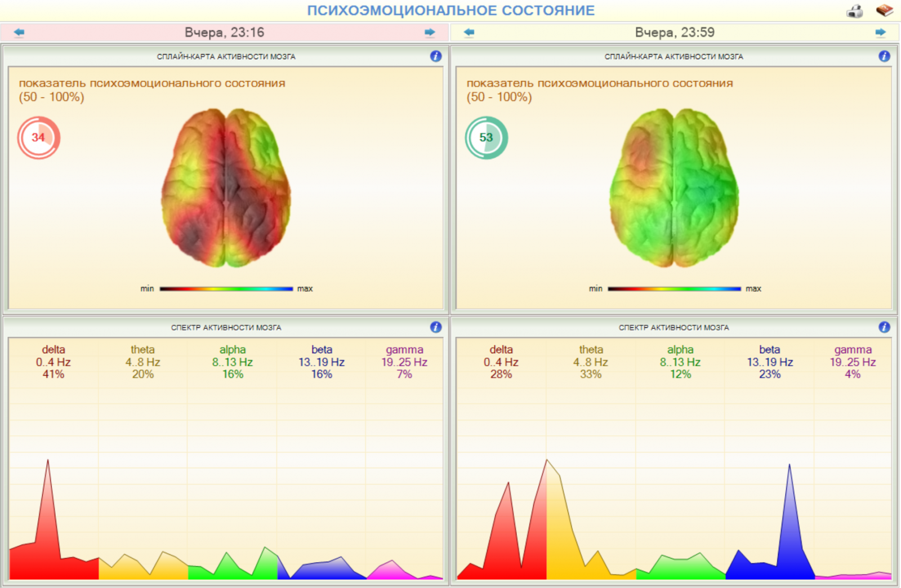
Task: Click 'delta 0..4 Hz 28%' label
Action: 501,362
